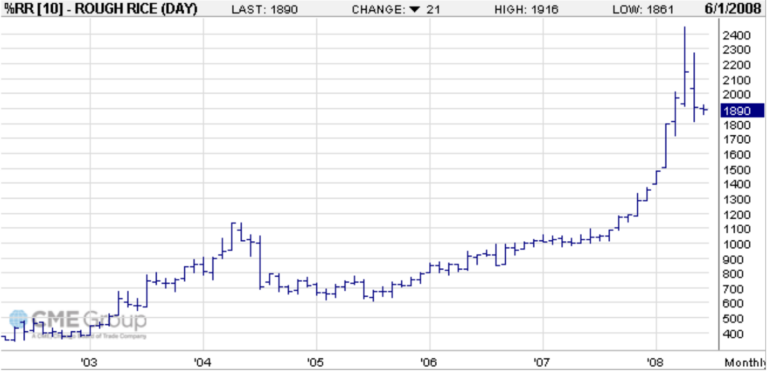Click the CME Group globe logo
This screenshot has width=768, height=372.
coord(19,320)
